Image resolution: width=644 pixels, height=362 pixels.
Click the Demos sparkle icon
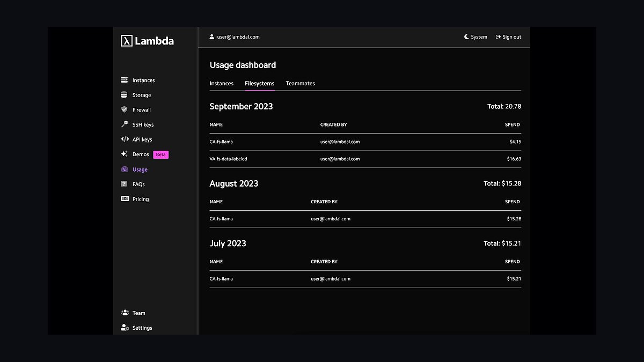point(125,154)
